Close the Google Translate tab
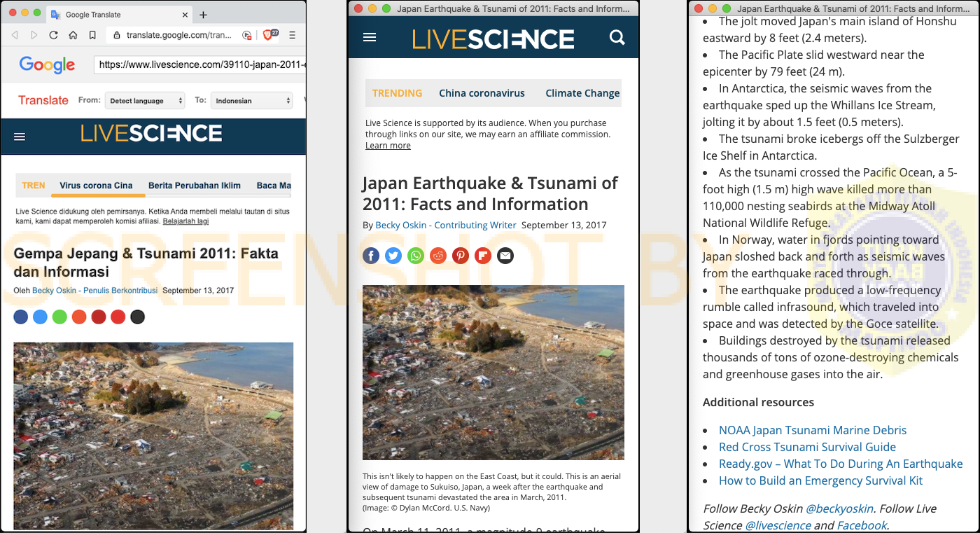 coord(185,15)
